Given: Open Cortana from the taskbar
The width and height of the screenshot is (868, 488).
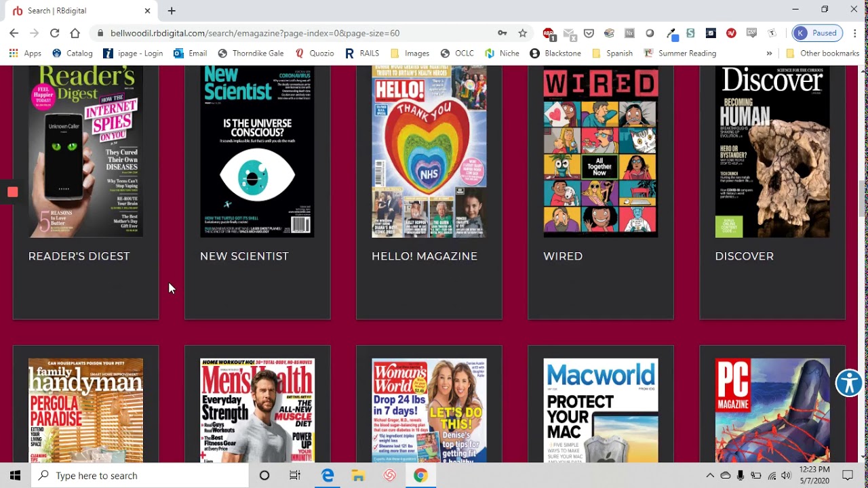Looking at the screenshot, I should (264, 476).
